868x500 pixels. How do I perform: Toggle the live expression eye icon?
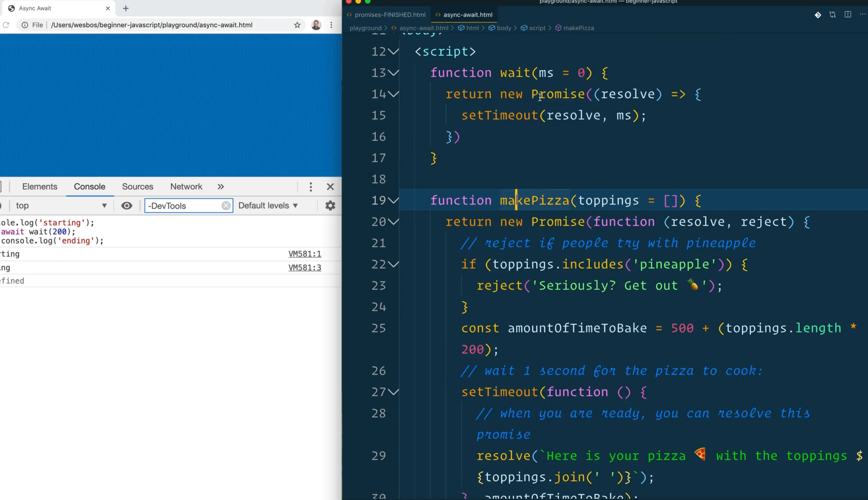coord(127,206)
